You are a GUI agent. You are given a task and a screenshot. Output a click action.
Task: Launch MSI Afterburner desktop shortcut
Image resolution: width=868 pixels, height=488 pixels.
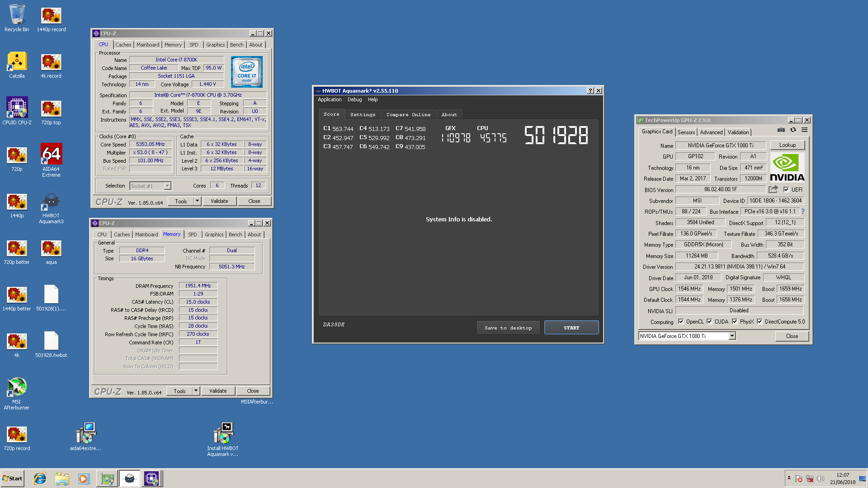17,393
